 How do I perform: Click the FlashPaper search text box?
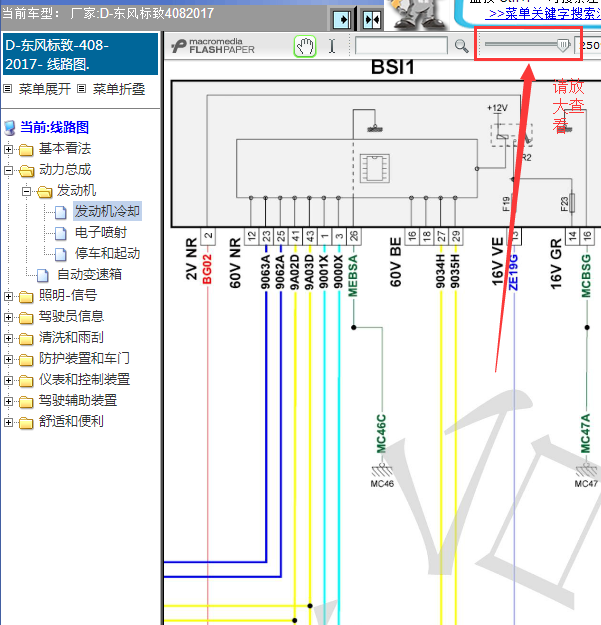(x=401, y=45)
